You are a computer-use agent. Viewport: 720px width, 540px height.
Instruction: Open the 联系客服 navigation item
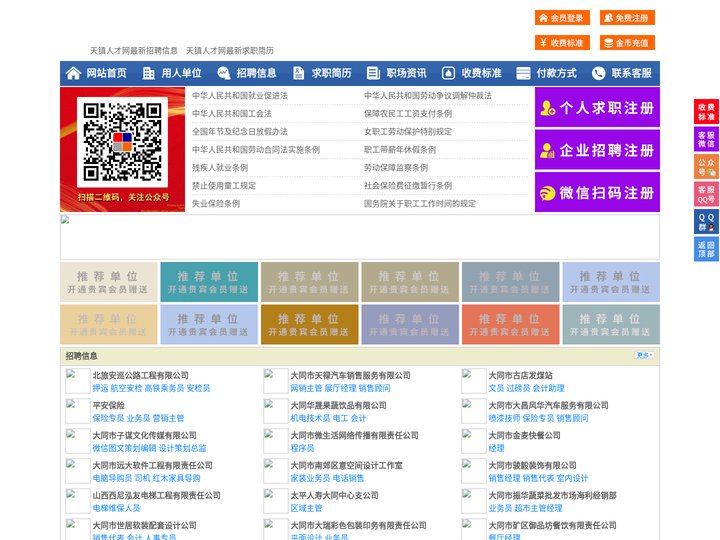pos(631,73)
